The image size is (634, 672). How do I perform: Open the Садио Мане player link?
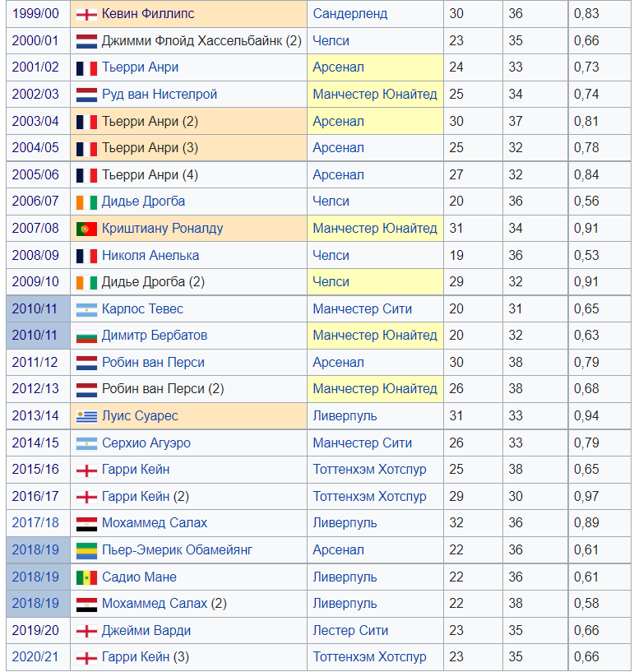[x=139, y=577]
